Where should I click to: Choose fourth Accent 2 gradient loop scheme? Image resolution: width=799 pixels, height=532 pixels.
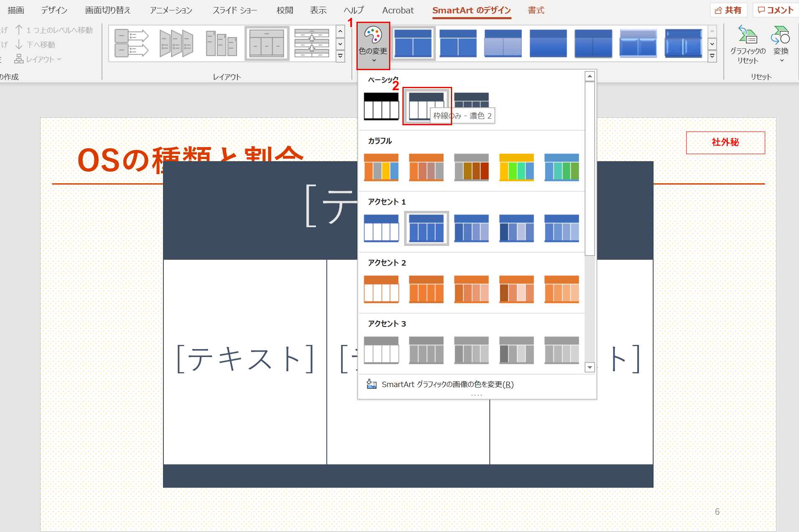click(x=517, y=289)
